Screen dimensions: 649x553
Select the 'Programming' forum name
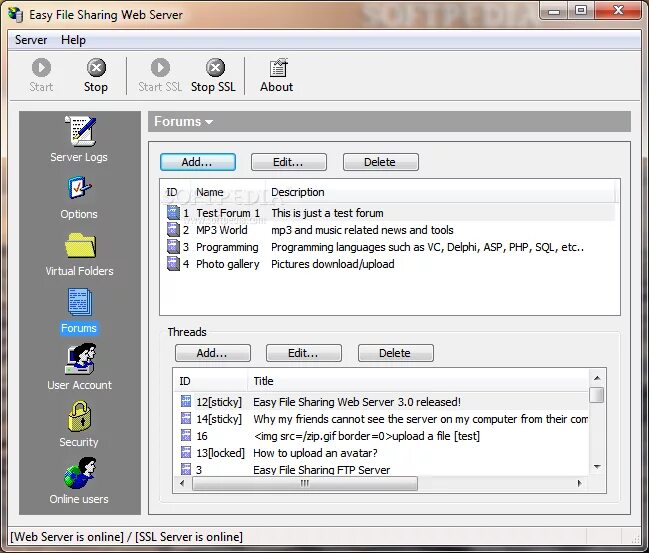coord(227,247)
